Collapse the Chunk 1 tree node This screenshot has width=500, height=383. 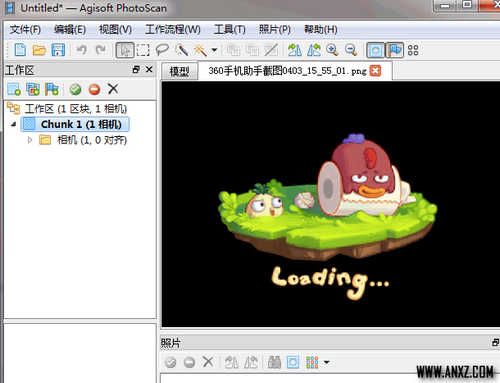pos(13,124)
